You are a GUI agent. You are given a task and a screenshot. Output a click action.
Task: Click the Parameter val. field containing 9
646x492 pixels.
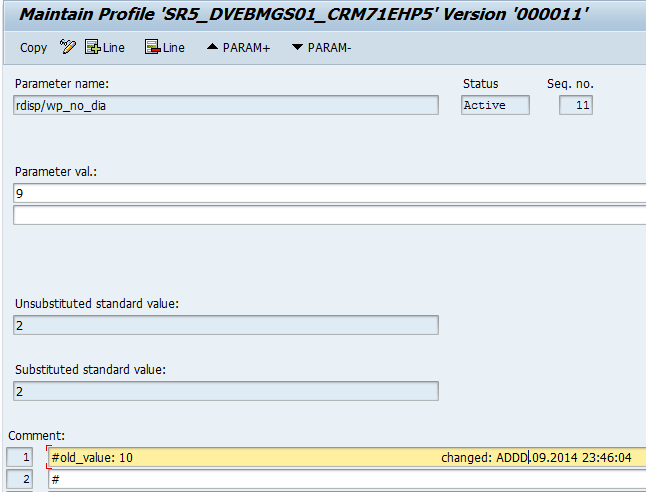tap(330, 193)
